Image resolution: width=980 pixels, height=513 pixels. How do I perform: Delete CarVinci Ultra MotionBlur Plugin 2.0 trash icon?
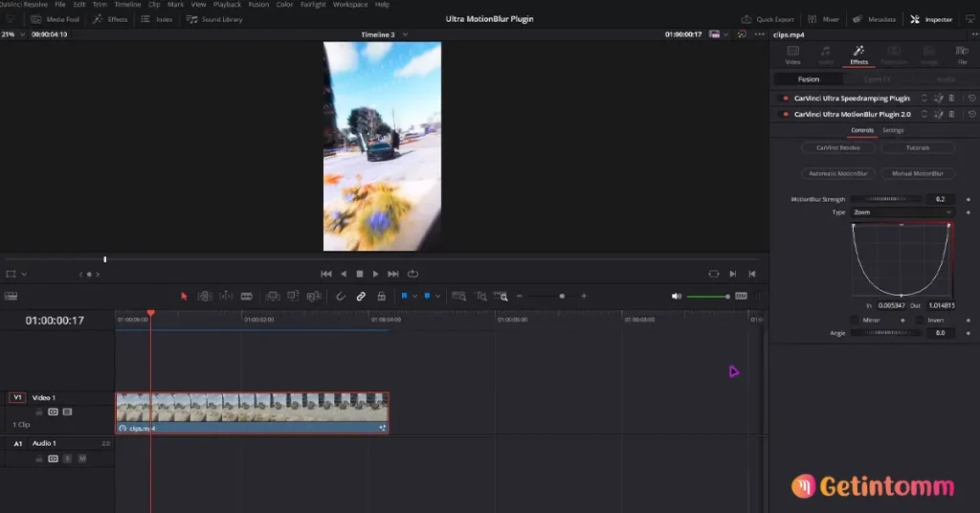[x=951, y=114]
